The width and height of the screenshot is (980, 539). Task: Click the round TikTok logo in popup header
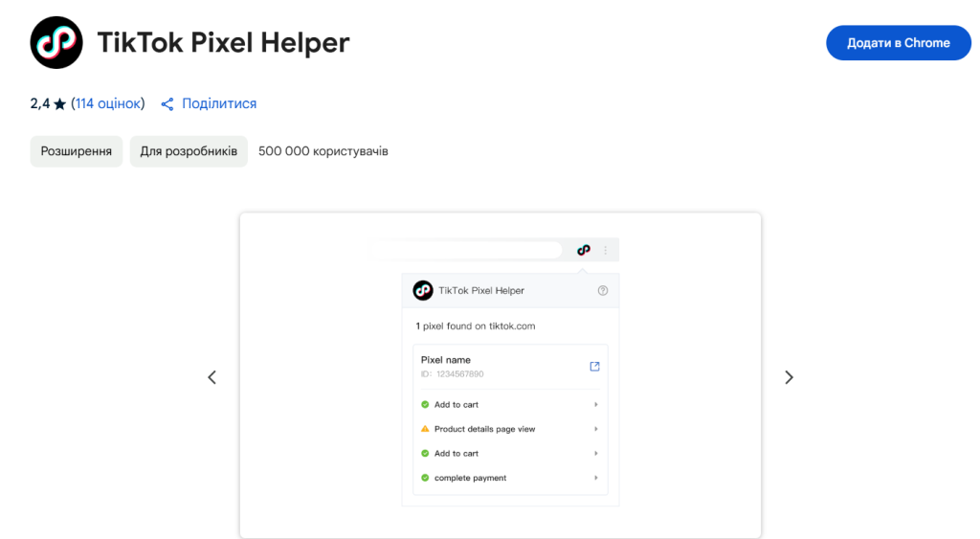tap(423, 290)
